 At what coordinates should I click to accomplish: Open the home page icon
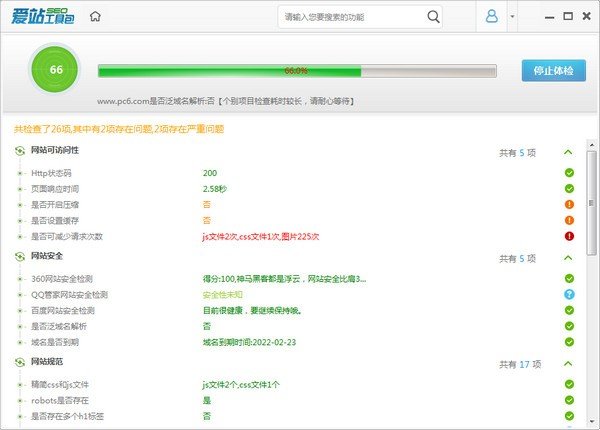95,16
